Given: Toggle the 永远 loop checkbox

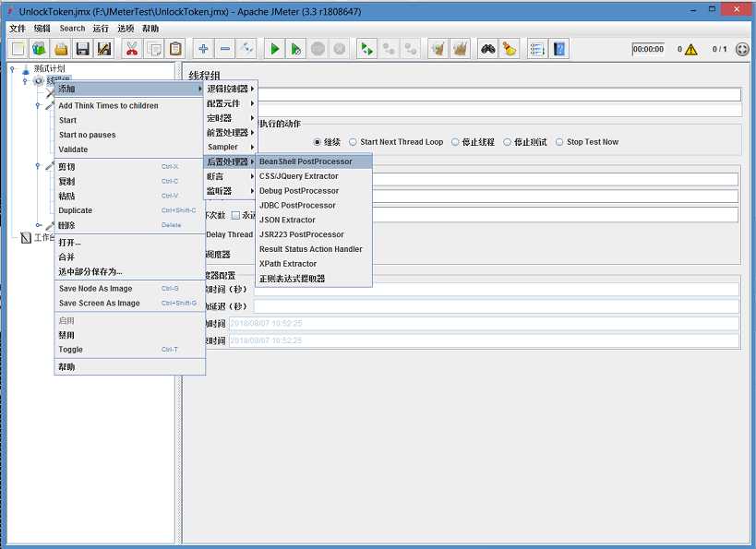Looking at the screenshot, I should click(235, 215).
